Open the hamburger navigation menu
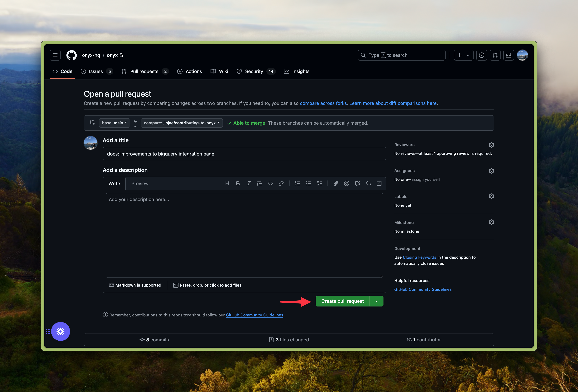The height and width of the screenshot is (392, 578). point(55,55)
